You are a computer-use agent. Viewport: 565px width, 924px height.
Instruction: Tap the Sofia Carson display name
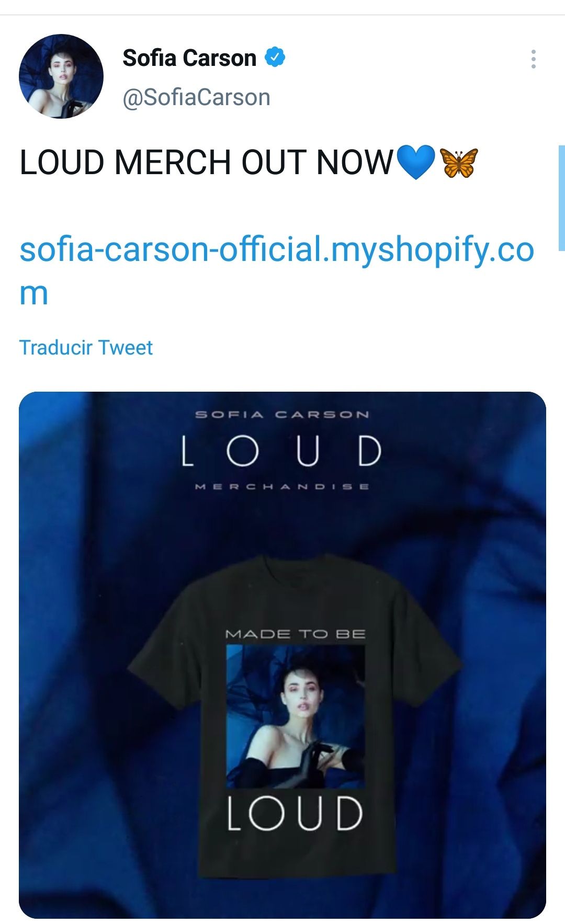point(189,58)
